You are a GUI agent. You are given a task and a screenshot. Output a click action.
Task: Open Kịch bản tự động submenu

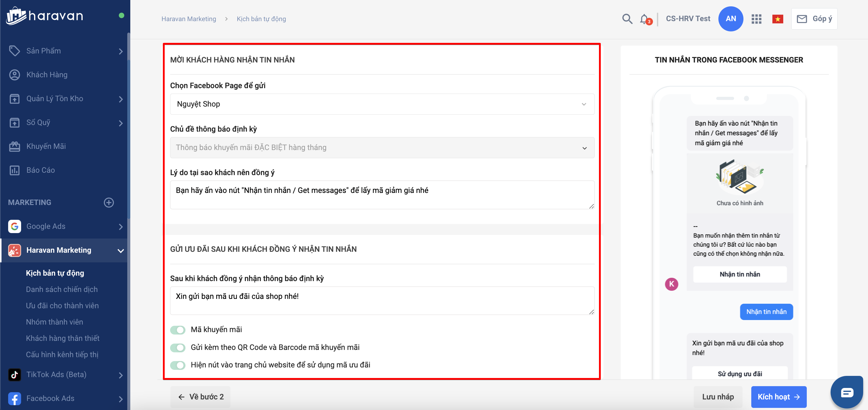(x=55, y=273)
